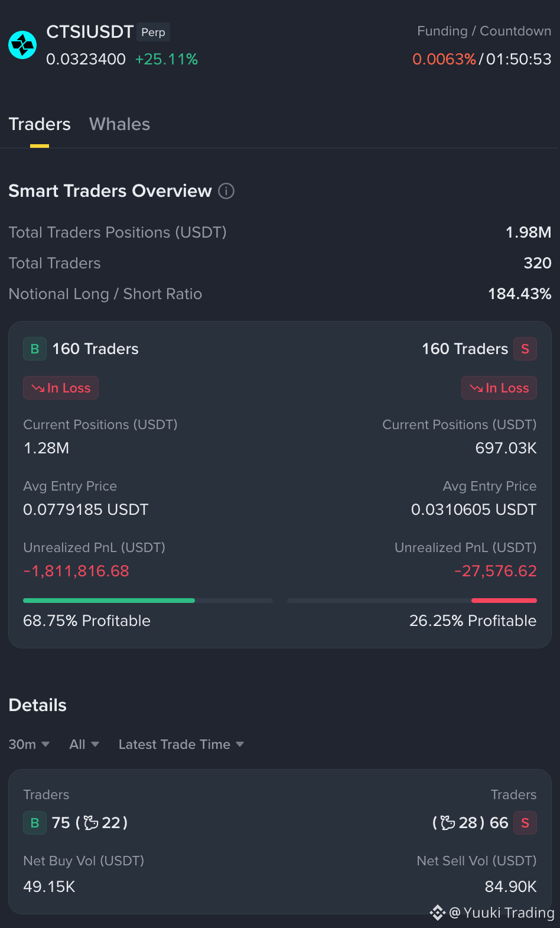Click the green 68.75% profitable progress bar
Image resolution: width=560 pixels, height=928 pixels.
109,601
